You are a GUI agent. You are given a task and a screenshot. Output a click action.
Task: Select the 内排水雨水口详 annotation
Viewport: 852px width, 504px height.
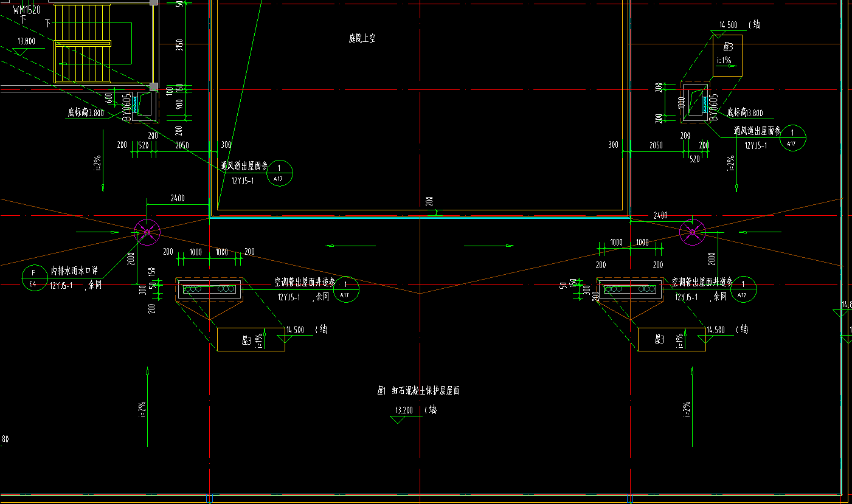pyautogui.click(x=74, y=271)
